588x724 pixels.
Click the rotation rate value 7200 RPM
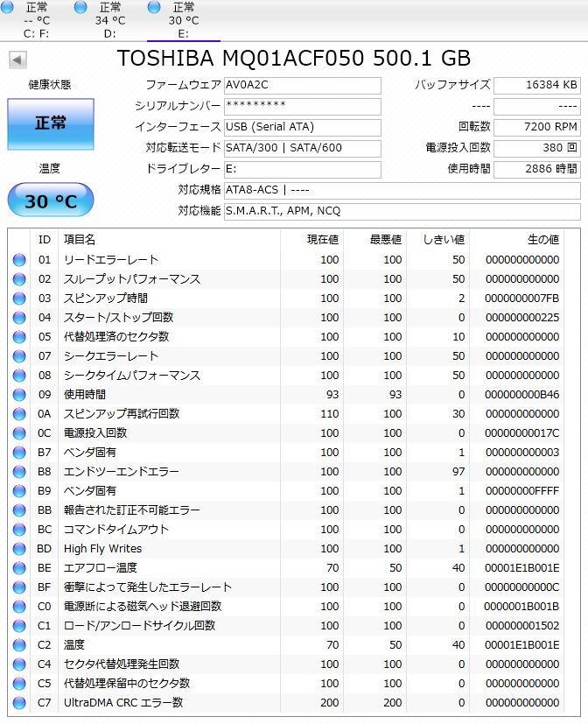click(x=536, y=128)
